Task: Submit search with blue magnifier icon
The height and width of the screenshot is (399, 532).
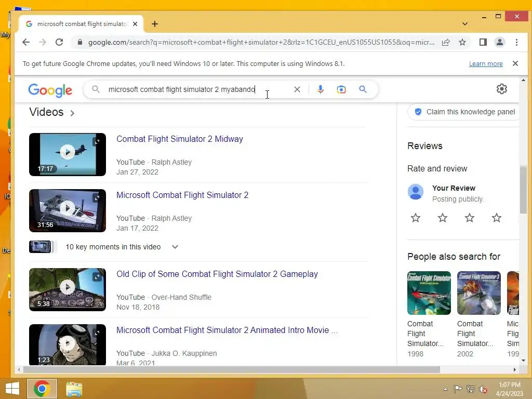Action: (363, 89)
